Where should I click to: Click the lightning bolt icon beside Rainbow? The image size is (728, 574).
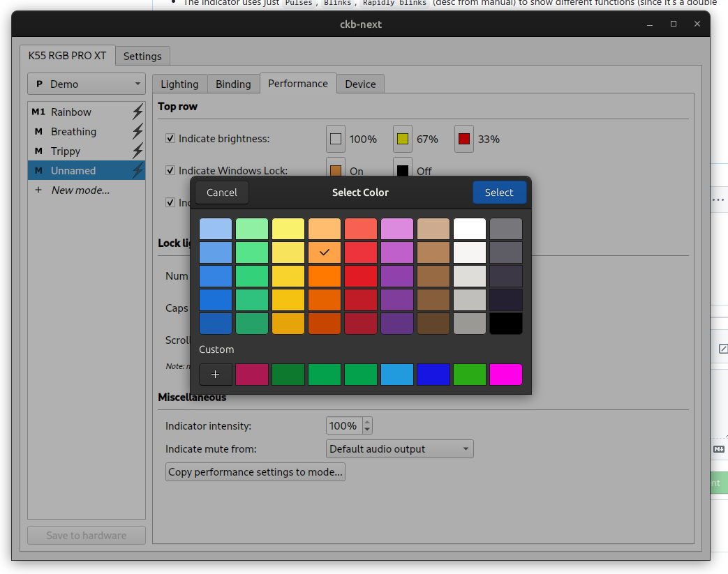(138, 112)
